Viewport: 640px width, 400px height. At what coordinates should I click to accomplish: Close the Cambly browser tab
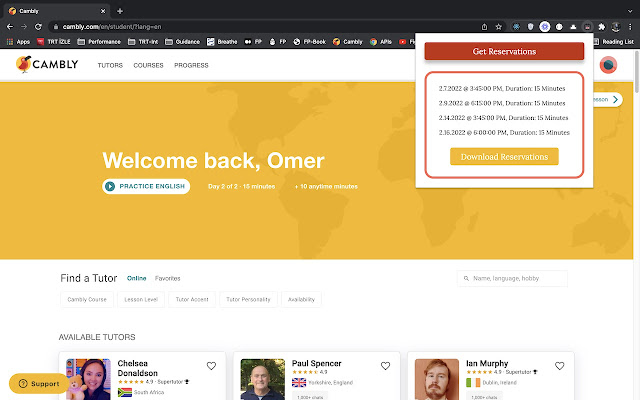point(103,11)
